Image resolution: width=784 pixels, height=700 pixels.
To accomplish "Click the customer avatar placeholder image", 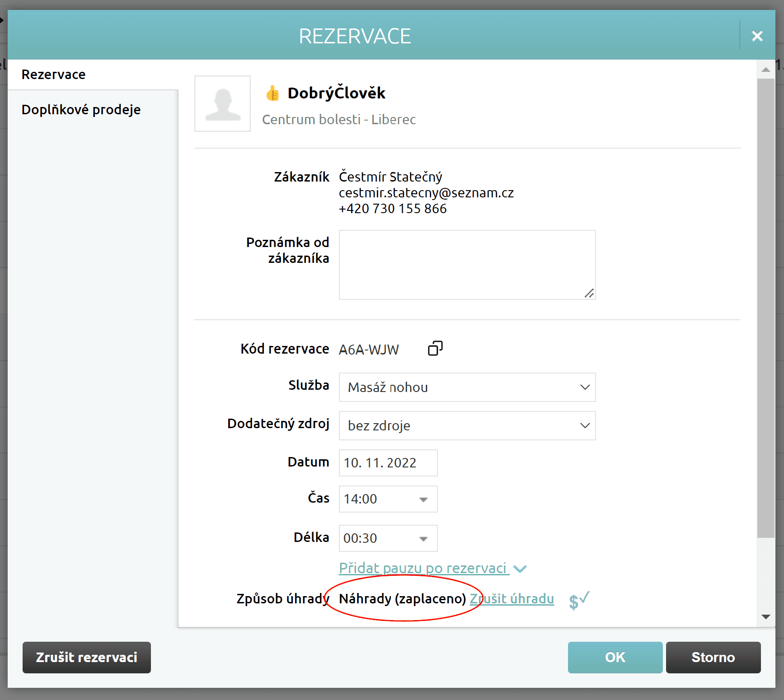I will [x=222, y=103].
